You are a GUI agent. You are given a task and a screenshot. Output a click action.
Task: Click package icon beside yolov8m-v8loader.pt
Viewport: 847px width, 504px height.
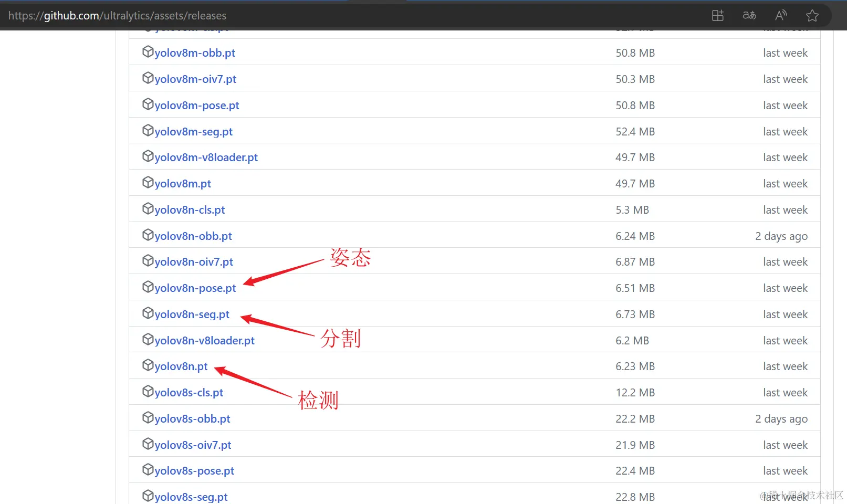point(148,156)
